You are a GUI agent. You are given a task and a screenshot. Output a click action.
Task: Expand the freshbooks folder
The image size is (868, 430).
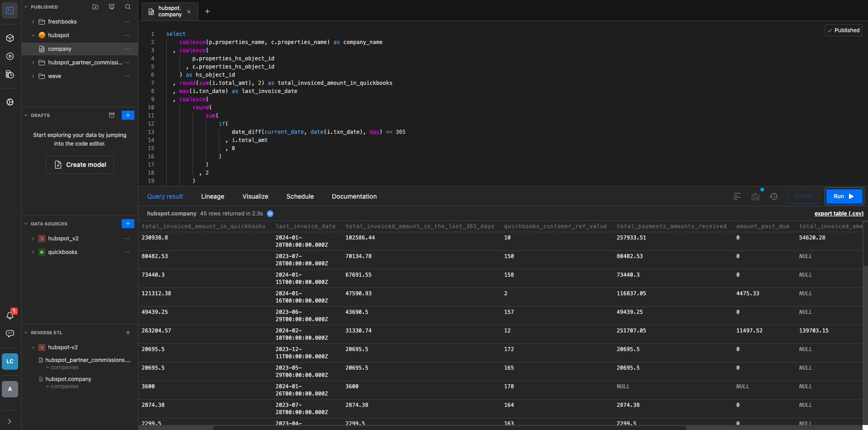click(x=33, y=22)
